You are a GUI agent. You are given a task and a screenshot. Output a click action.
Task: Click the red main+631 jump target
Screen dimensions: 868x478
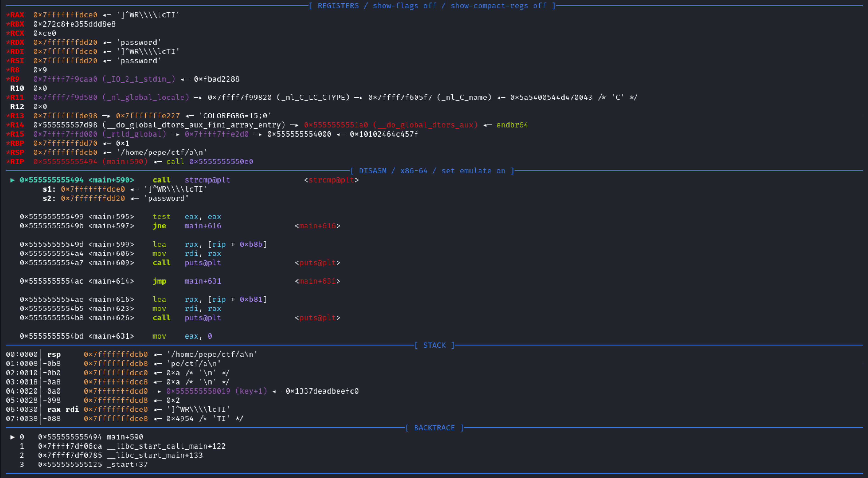(317, 281)
